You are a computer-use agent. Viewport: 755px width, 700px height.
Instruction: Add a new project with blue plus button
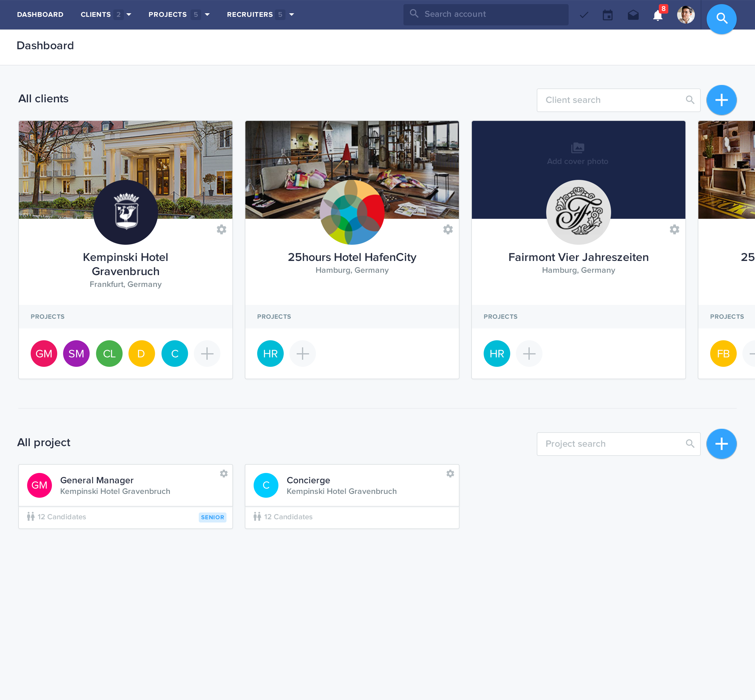coord(721,444)
